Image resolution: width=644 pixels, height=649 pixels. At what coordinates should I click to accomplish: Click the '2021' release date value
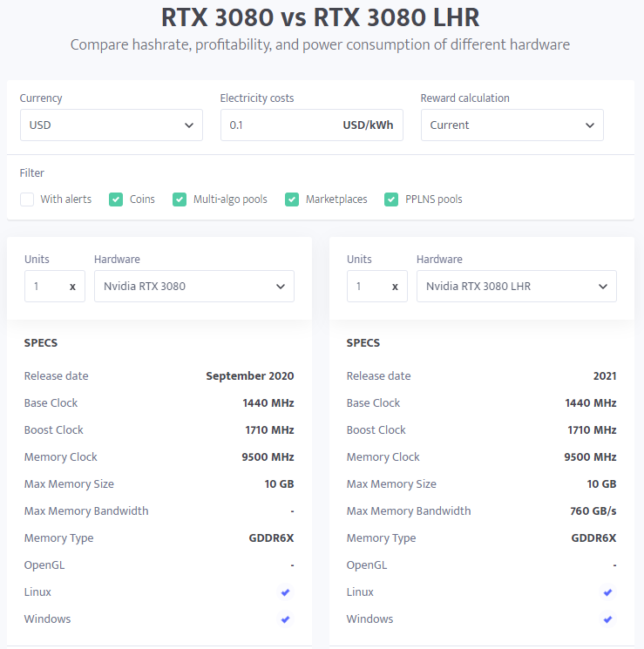605,375
